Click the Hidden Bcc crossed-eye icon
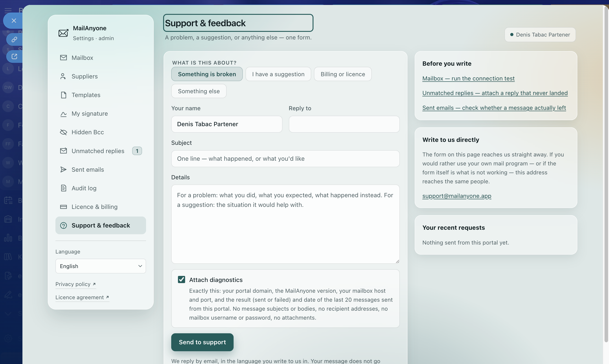The image size is (609, 364). coord(63,132)
